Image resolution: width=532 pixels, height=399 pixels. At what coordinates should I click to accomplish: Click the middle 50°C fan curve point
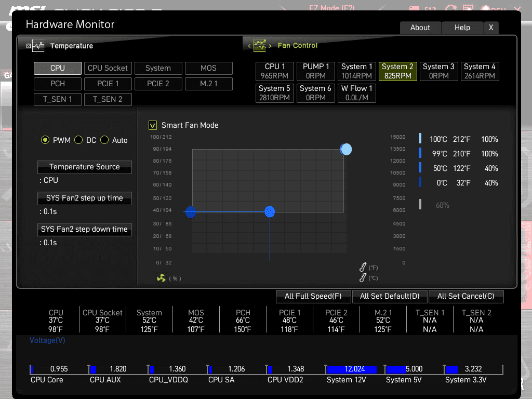point(270,212)
